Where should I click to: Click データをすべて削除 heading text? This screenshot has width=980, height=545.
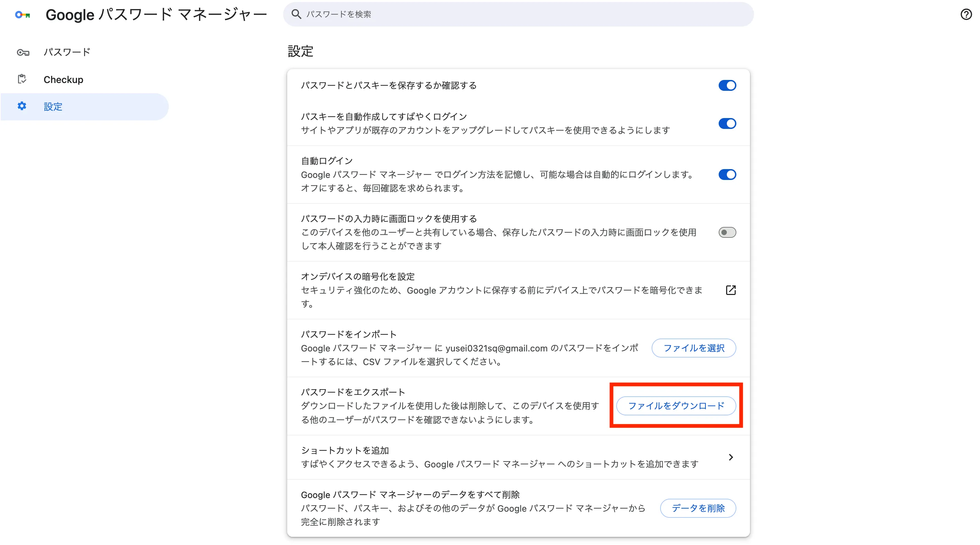[410, 494]
